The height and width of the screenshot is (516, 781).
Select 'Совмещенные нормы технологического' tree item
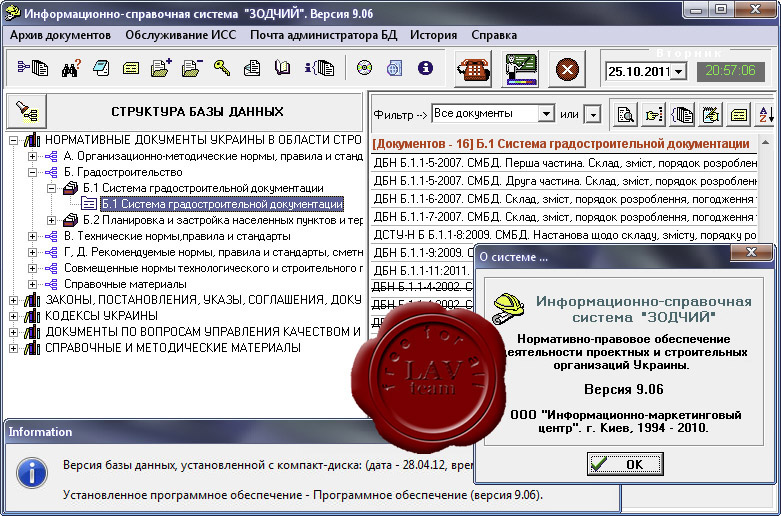pyautogui.click(x=213, y=268)
